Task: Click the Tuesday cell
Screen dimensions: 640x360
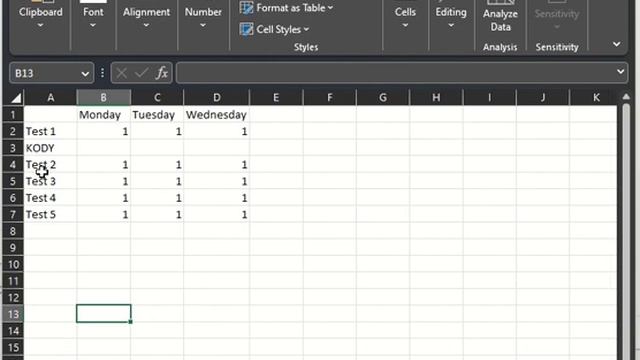Action: click(157, 115)
